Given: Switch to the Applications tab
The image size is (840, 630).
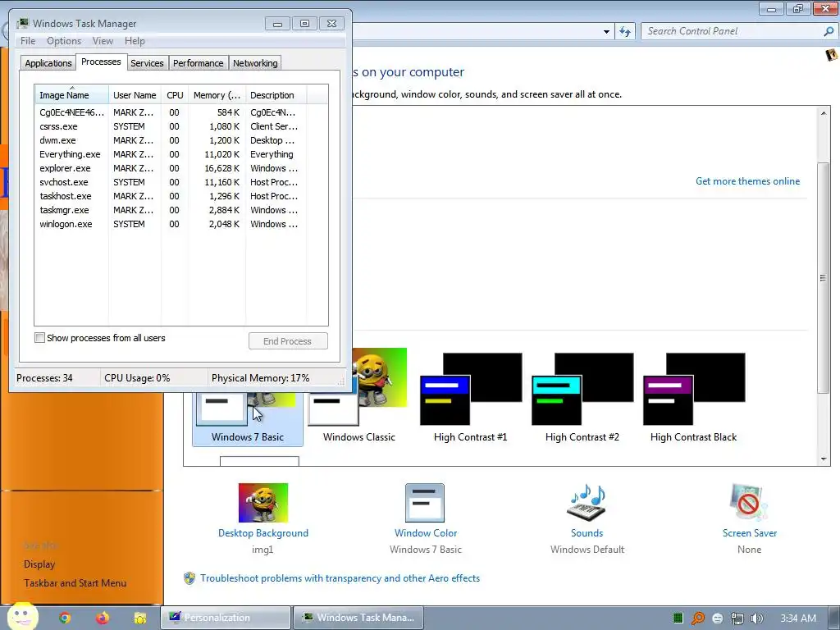Looking at the screenshot, I should (48, 63).
